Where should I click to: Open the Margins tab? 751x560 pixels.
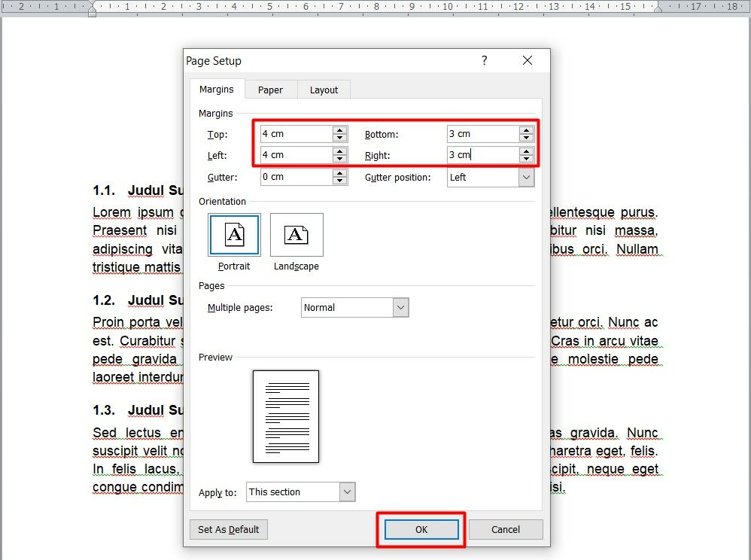coord(216,89)
